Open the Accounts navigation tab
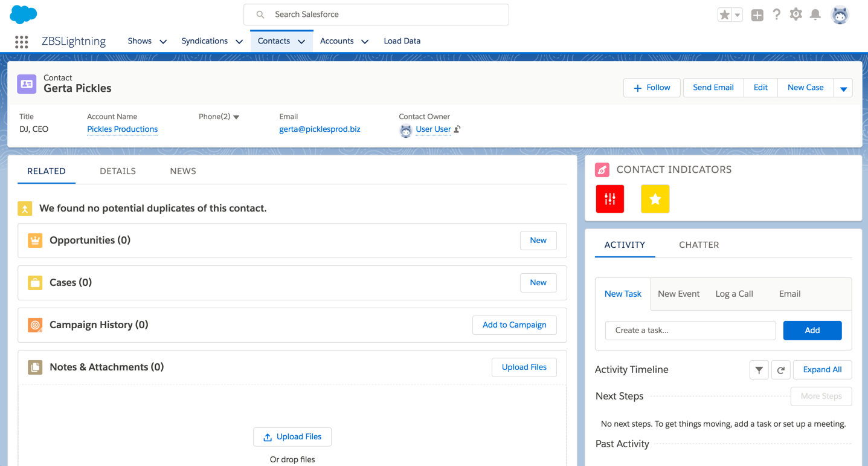 pyautogui.click(x=337, y=41)
